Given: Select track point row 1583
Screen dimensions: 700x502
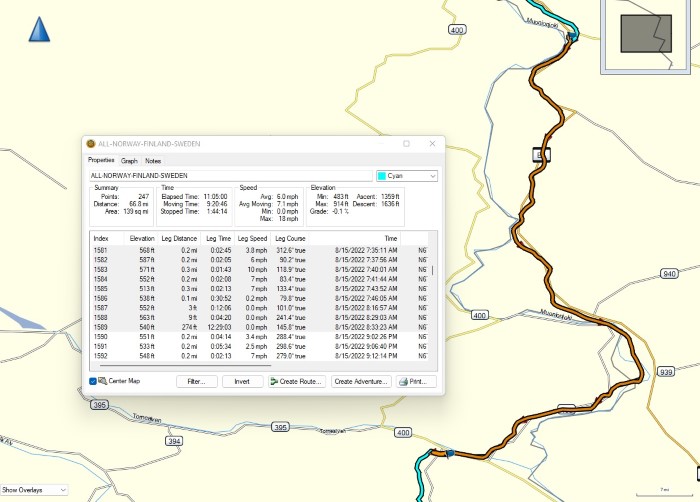Looking at the screenshot, I should click(259, 269).
